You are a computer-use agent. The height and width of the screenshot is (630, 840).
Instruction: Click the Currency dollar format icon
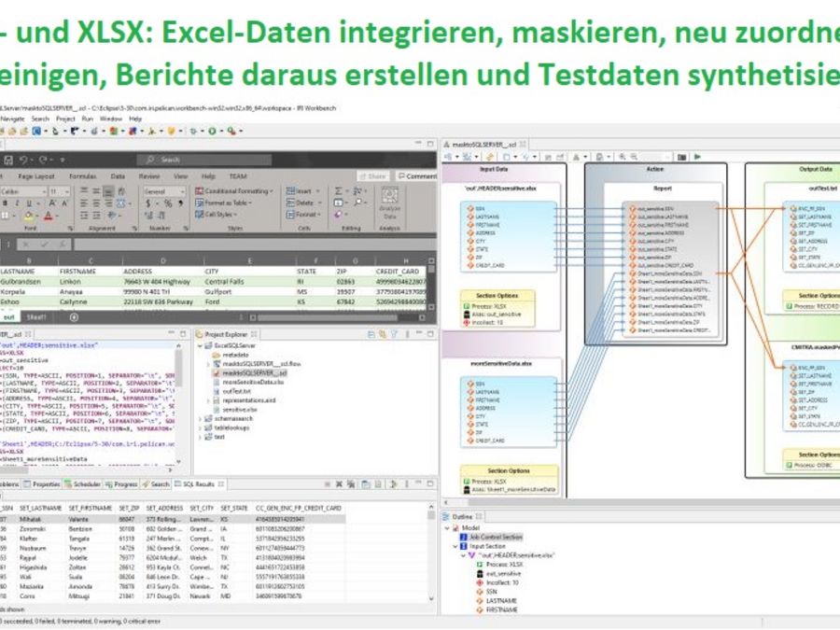148,203
